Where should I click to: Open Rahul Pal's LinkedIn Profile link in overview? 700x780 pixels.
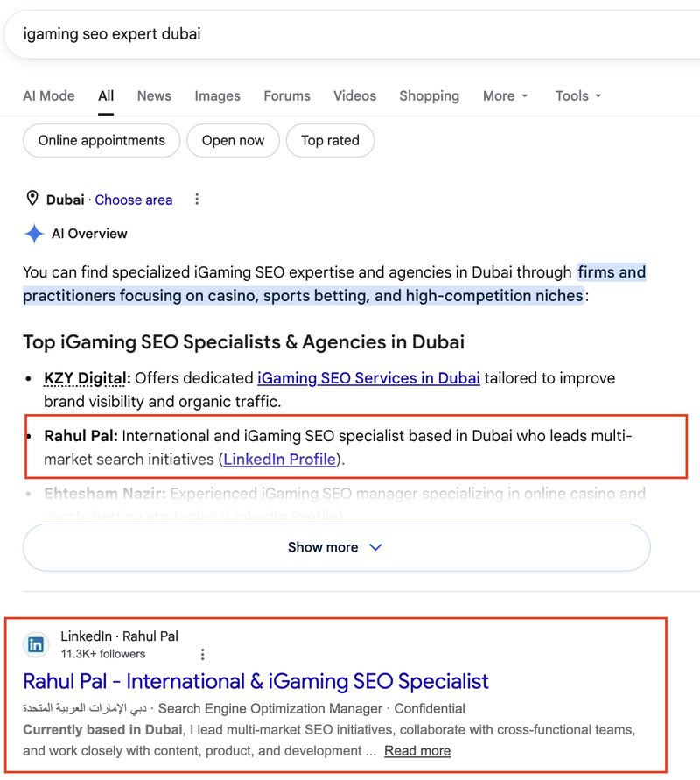pos(279,459)
